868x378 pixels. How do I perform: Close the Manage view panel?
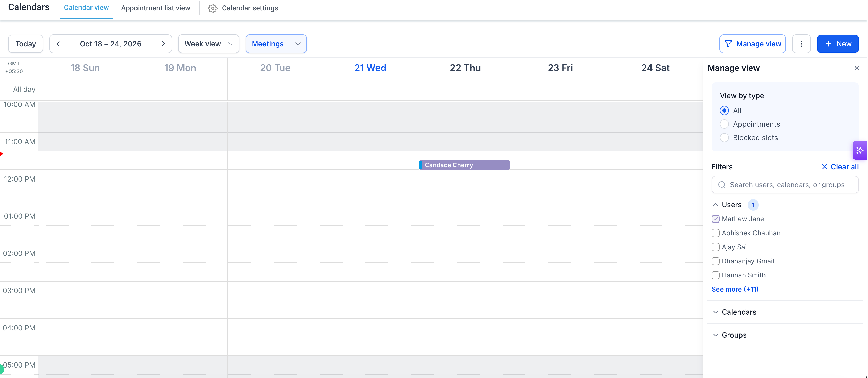(856, 68)
